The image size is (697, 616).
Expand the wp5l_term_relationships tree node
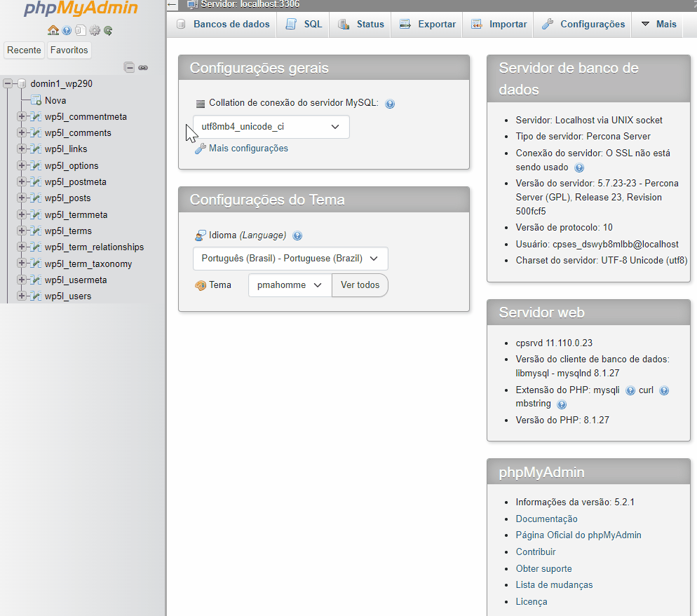[21, 247]
